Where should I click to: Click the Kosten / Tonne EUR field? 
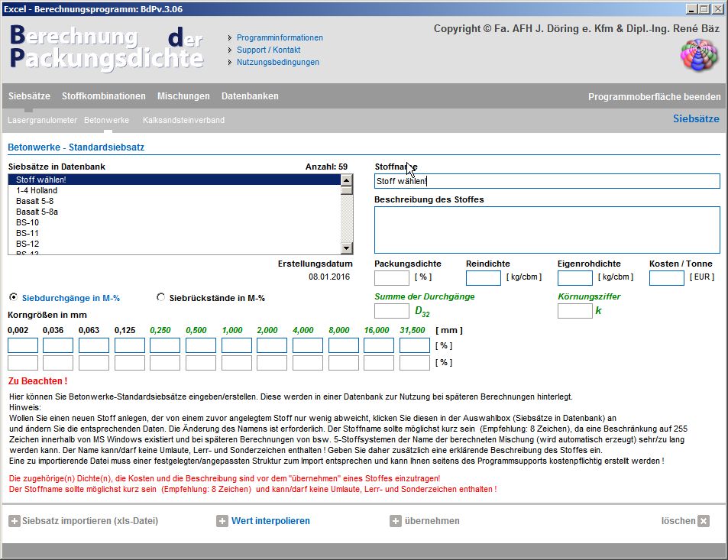click(666, 277)
